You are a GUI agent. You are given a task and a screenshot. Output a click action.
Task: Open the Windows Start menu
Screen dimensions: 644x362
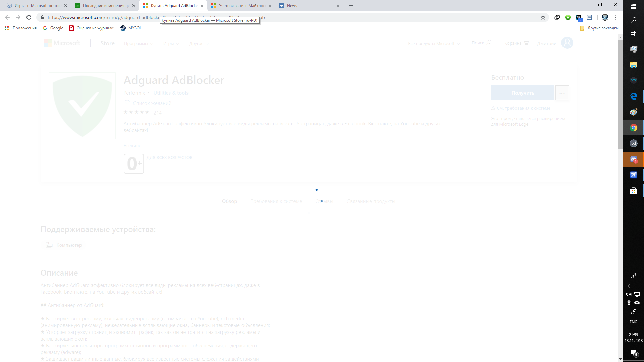(x=633, y=6)
